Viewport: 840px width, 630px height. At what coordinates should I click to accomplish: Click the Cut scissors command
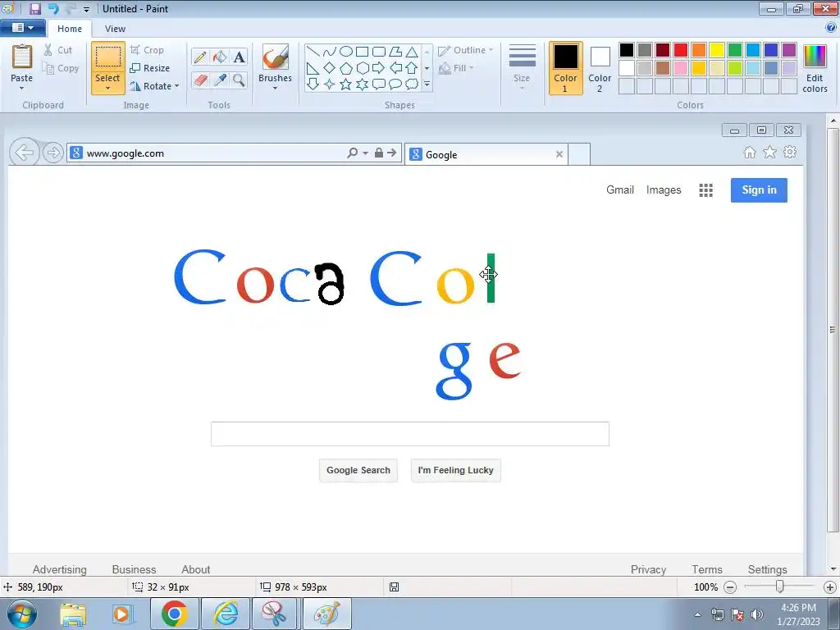coord(58,50)
